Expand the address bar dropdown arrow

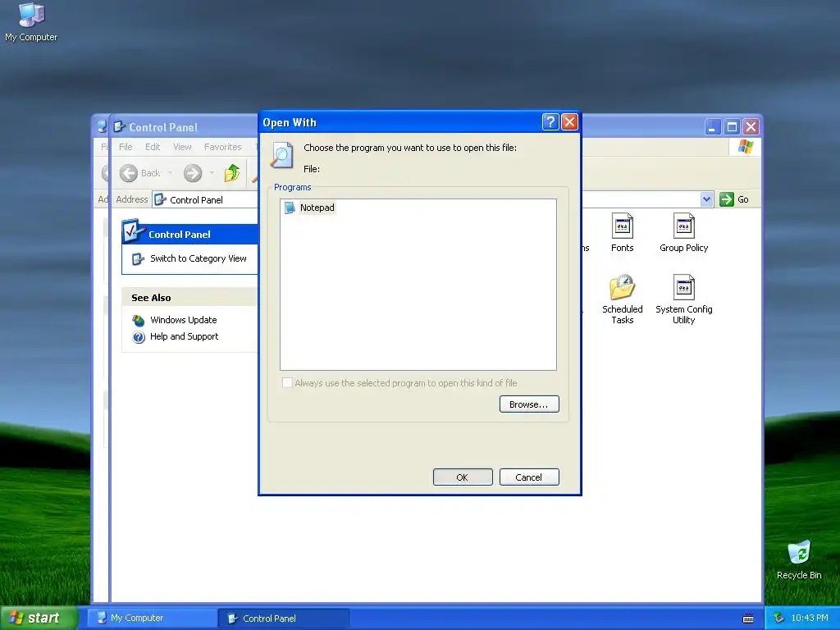706,199
